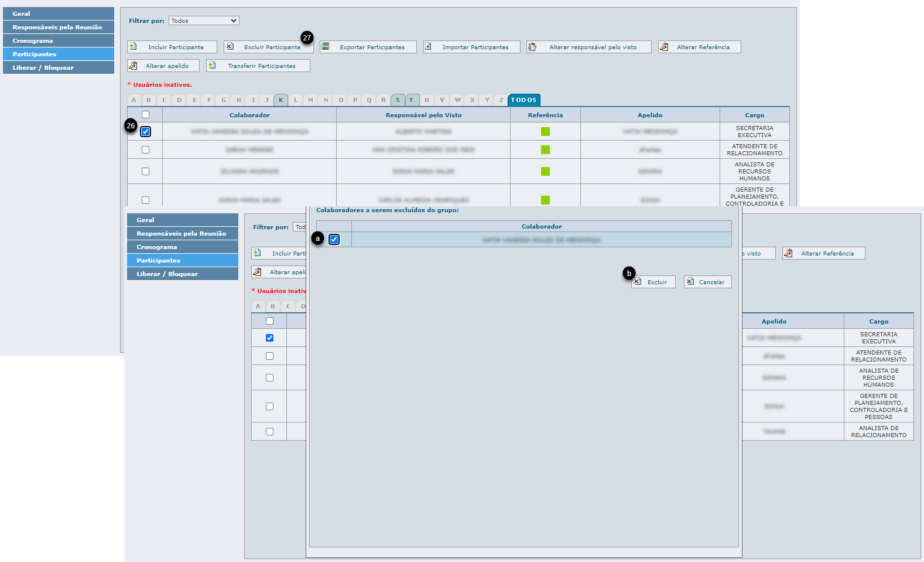Click the Transferir Participantes button label
Screen dimensions: 924x562
pos(262,66)
